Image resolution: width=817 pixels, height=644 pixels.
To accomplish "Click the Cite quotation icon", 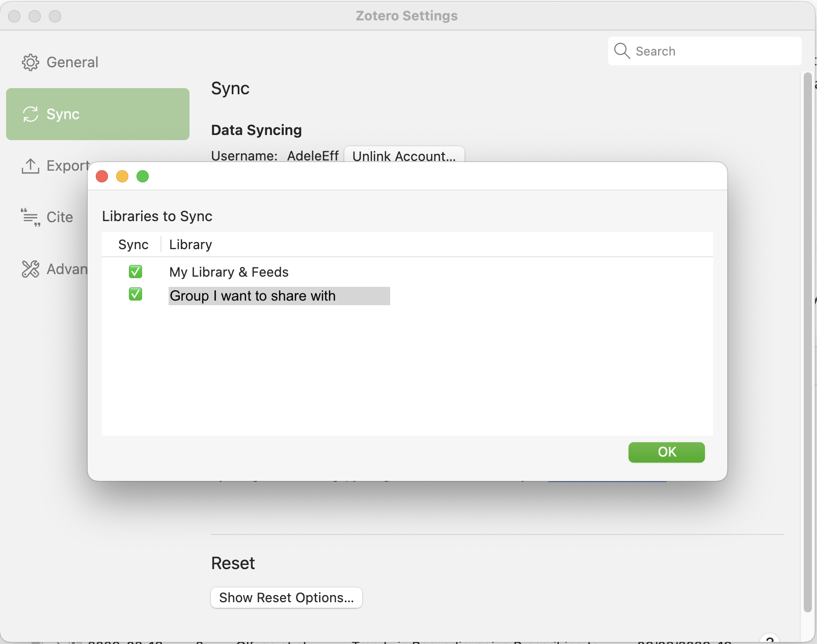I will (x=30, y=217).
